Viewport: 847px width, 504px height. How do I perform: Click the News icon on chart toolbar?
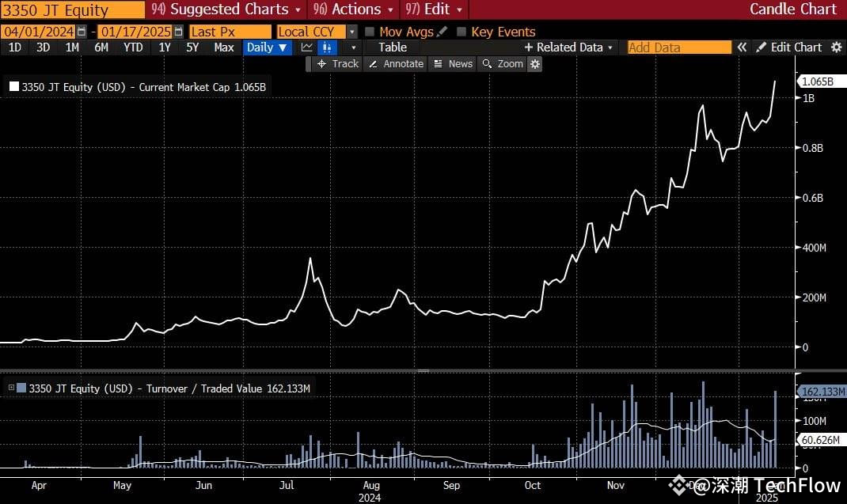(x=452, y=64)
